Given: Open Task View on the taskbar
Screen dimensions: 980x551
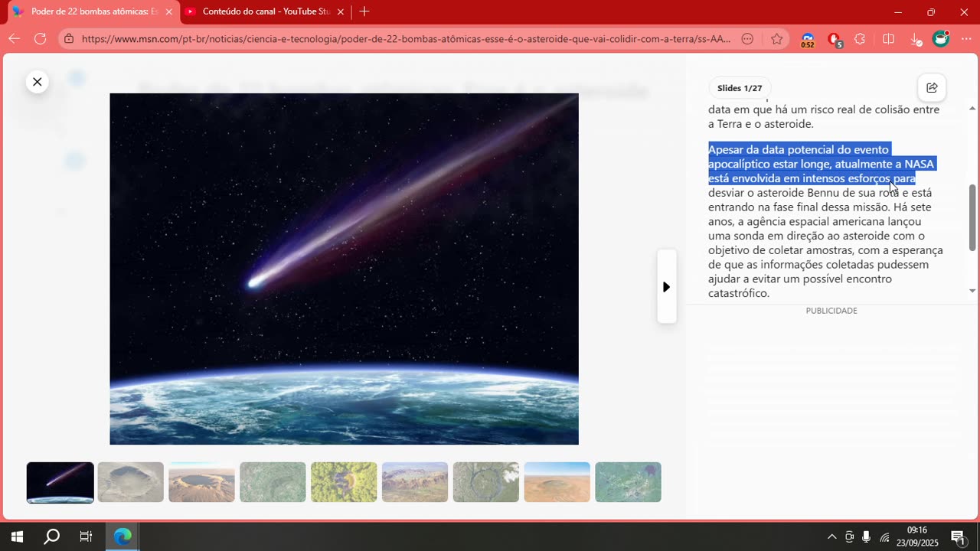Looking at the screenshot, I should [86, 536].
